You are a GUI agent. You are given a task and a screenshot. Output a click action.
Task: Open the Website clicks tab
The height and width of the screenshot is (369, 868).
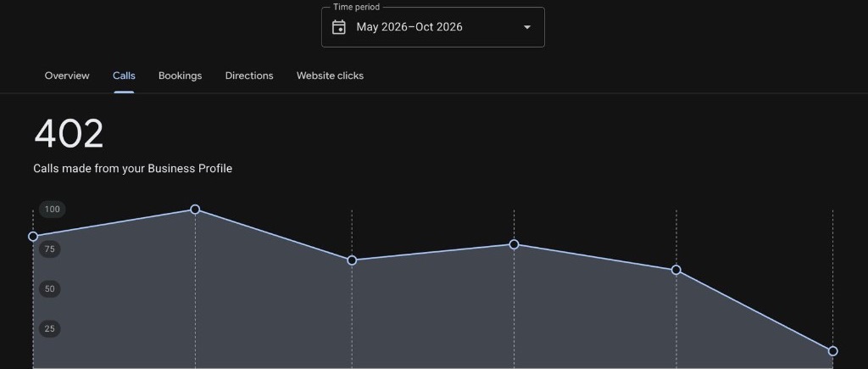pos(330,75)
